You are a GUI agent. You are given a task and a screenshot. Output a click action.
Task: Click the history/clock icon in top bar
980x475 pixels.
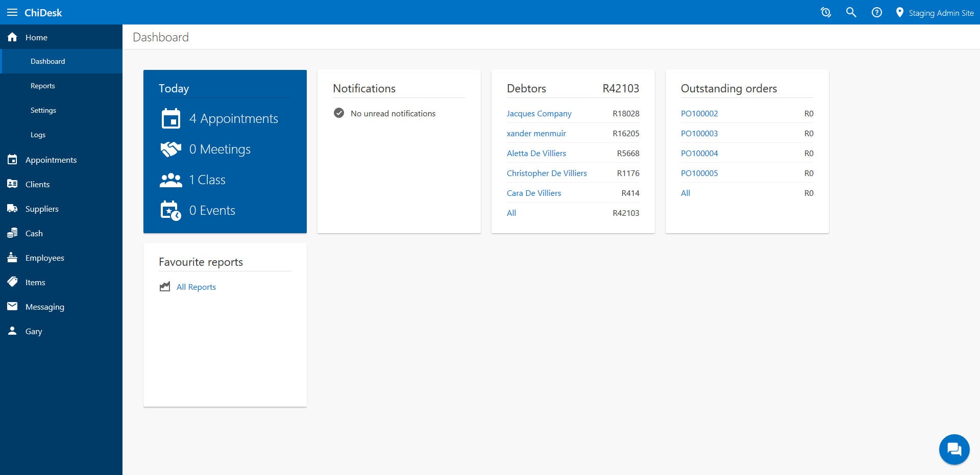[826, 12]
